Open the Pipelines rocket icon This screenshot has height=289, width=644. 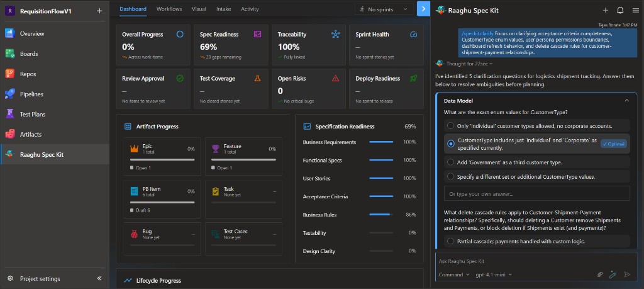point(10,94)
